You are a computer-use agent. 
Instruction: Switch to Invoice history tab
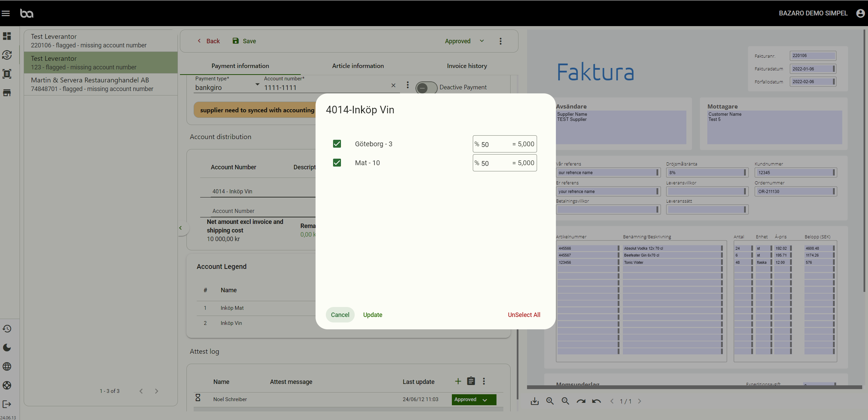467,66
